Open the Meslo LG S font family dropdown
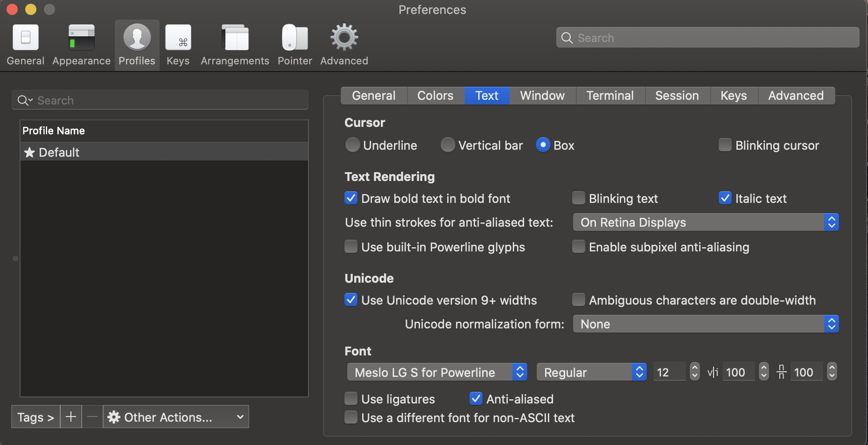The image size is (868, 445). coord(437,372)
